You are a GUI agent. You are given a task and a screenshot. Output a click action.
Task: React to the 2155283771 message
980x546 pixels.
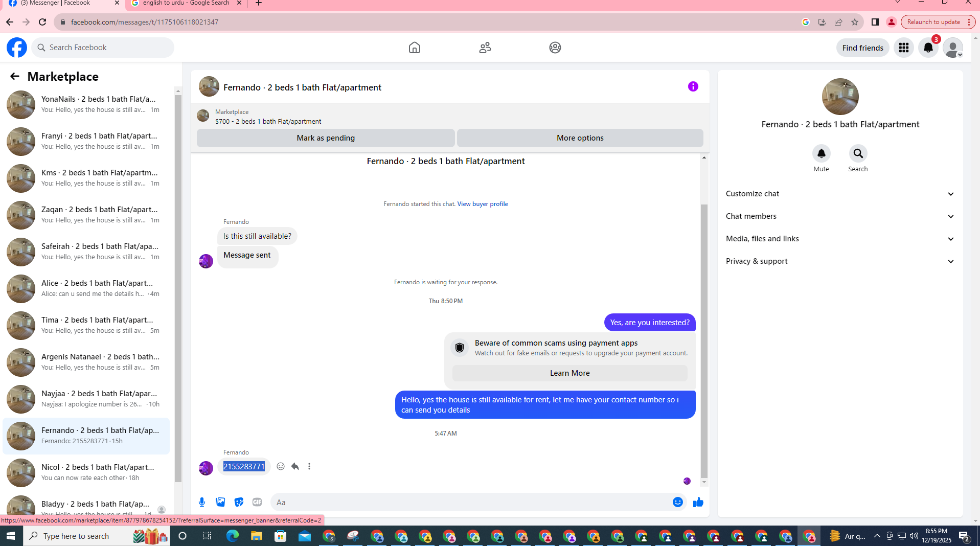(x=281, y=466)
